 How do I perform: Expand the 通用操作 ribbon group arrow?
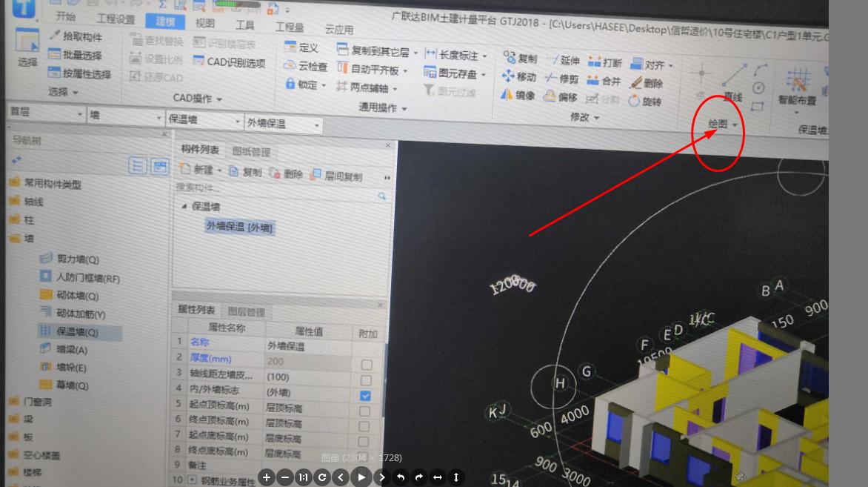[x=404, y=108]
